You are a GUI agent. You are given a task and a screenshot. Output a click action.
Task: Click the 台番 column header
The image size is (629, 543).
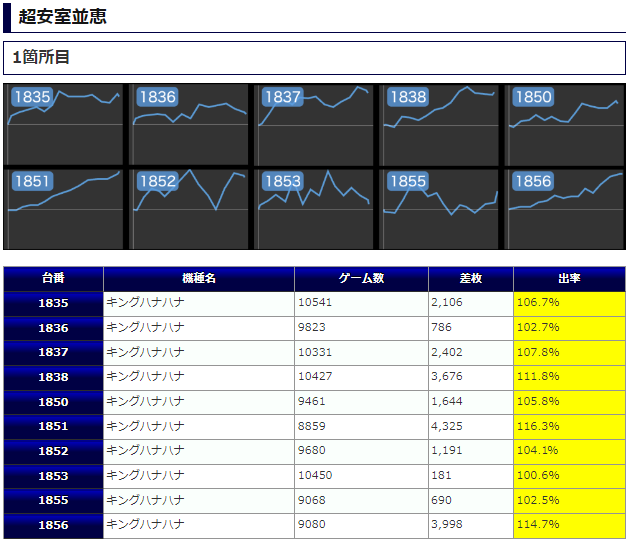point(53,279)
